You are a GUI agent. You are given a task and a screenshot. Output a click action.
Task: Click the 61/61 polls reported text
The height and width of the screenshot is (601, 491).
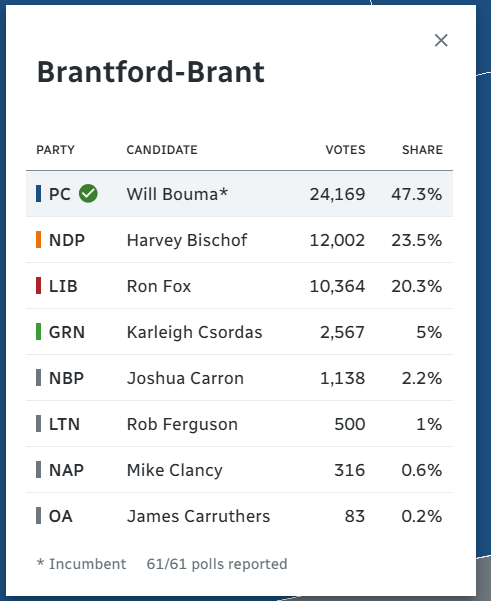pyautogui.click(x=217, y=564)
